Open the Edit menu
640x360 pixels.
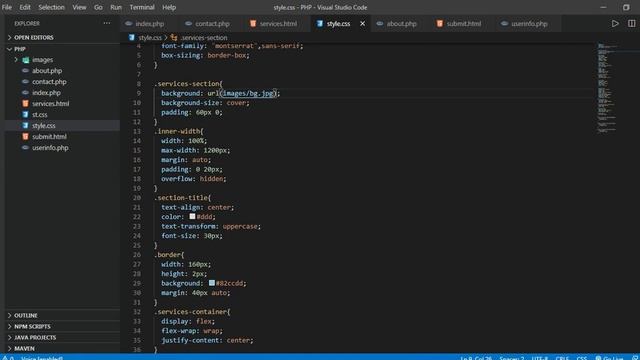click(x=25, y=7)
